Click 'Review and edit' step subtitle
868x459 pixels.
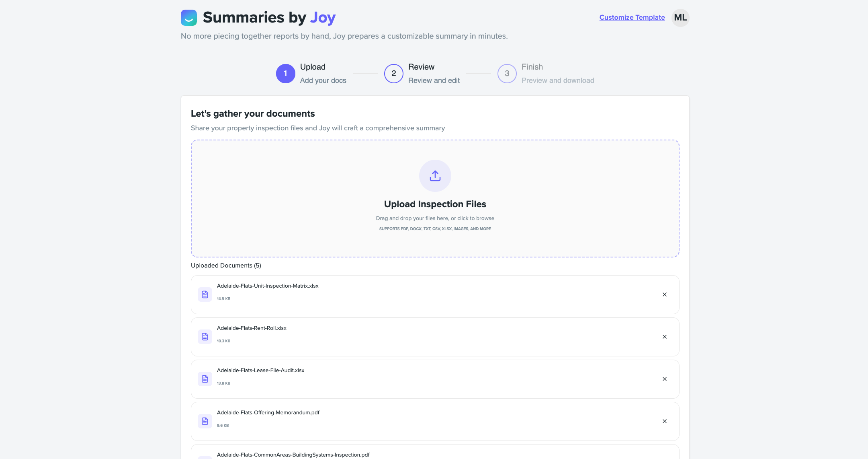434,80
